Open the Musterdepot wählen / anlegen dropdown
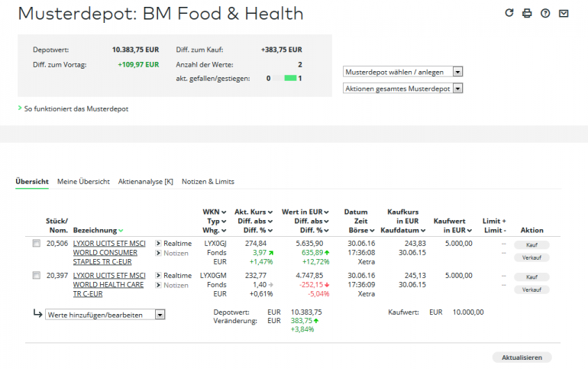This screenshot has width=588, height=369. (x=402, y=72)
